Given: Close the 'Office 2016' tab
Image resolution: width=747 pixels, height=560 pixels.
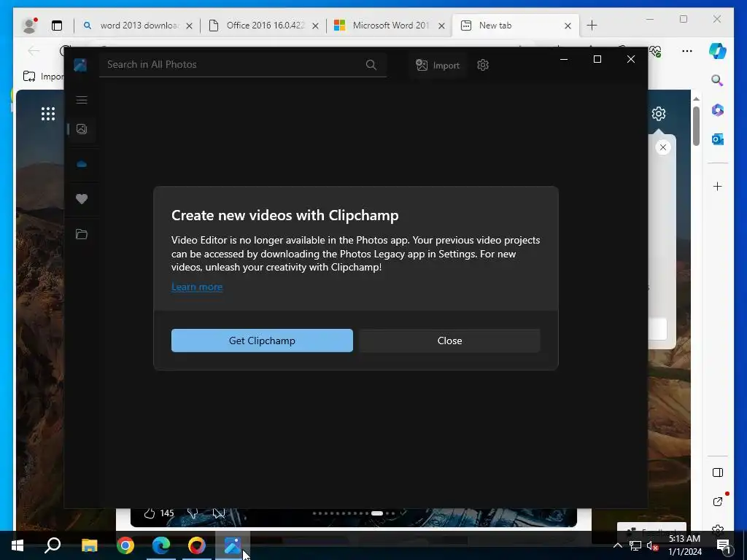Looking at the screenshot, I should point(315,26).
